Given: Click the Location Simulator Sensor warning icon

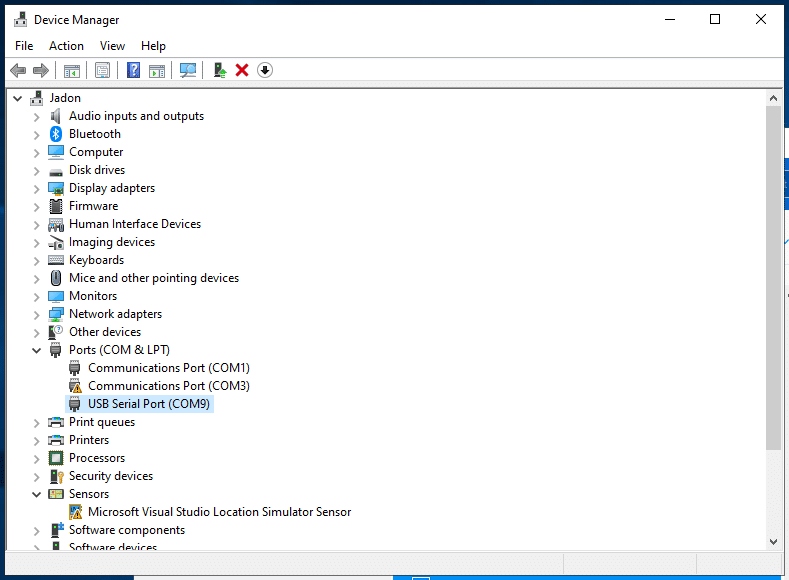Looking at the screenshot, I should 75,512.
